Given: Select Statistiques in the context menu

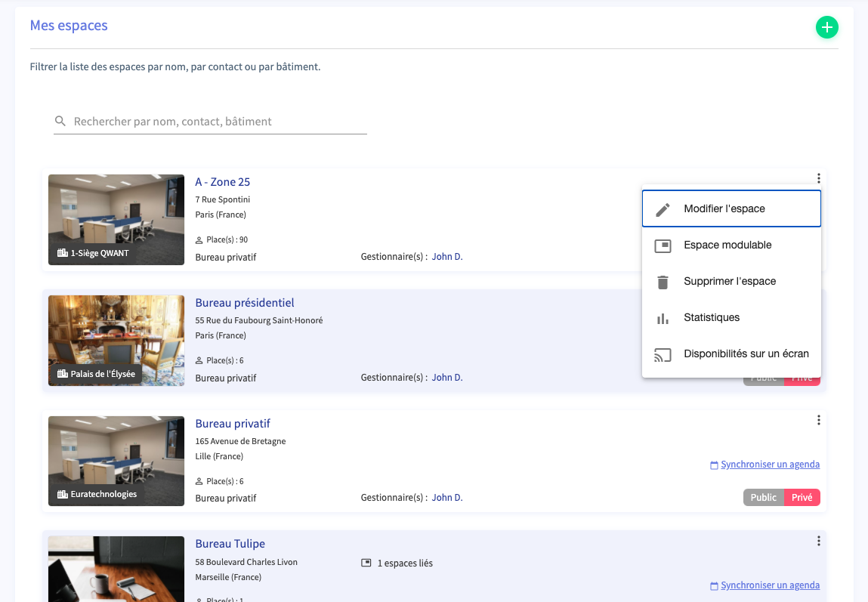Looking at the screenshot, I should tap(711, 317).
